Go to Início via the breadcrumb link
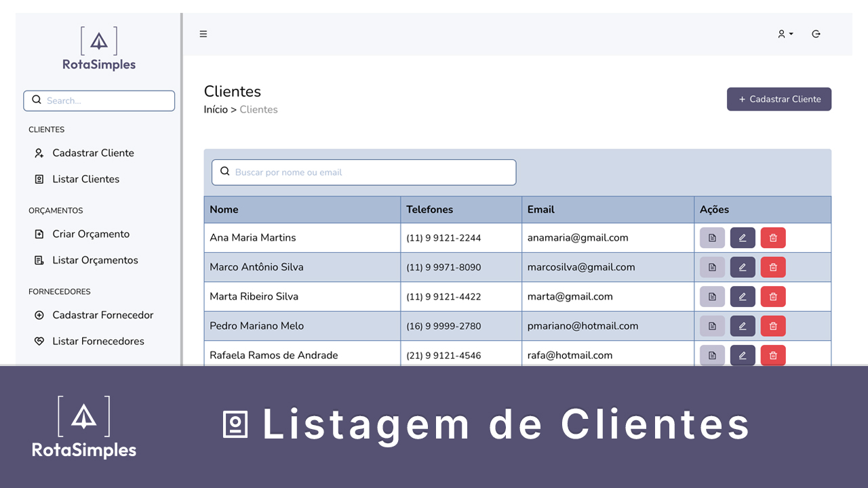Screen dimensions: 868x488 click(x=216, y=109)
